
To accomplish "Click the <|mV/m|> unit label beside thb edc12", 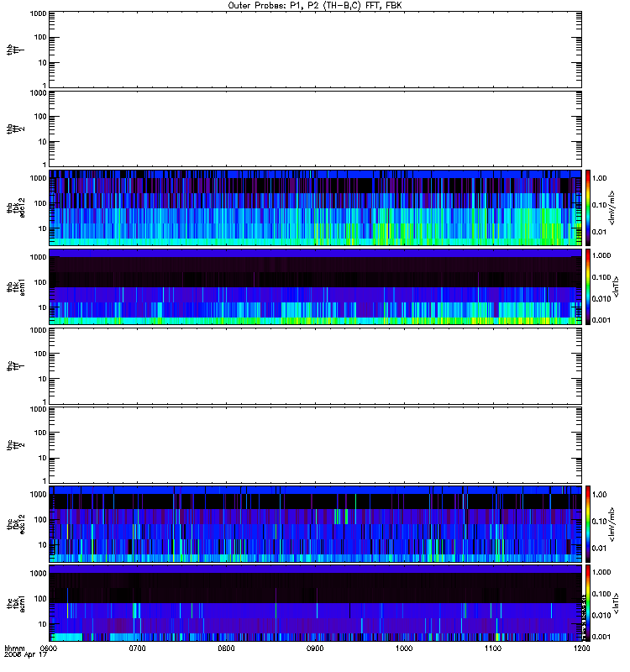I will click(612, 207).
